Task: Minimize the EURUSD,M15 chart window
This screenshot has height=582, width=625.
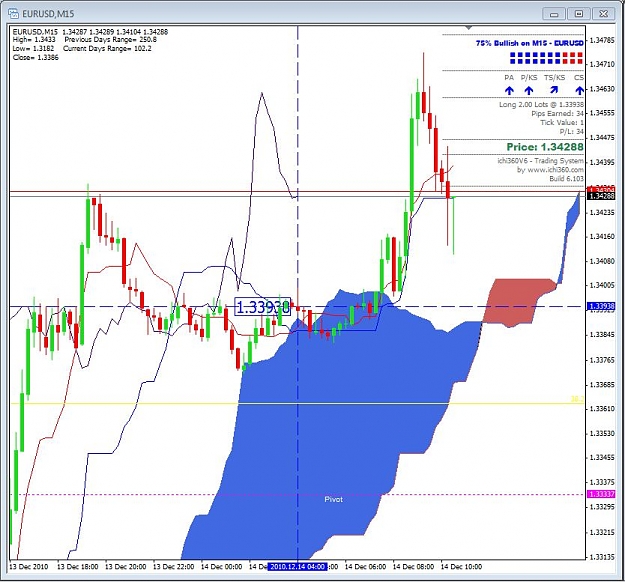Action: pos(554,14)
